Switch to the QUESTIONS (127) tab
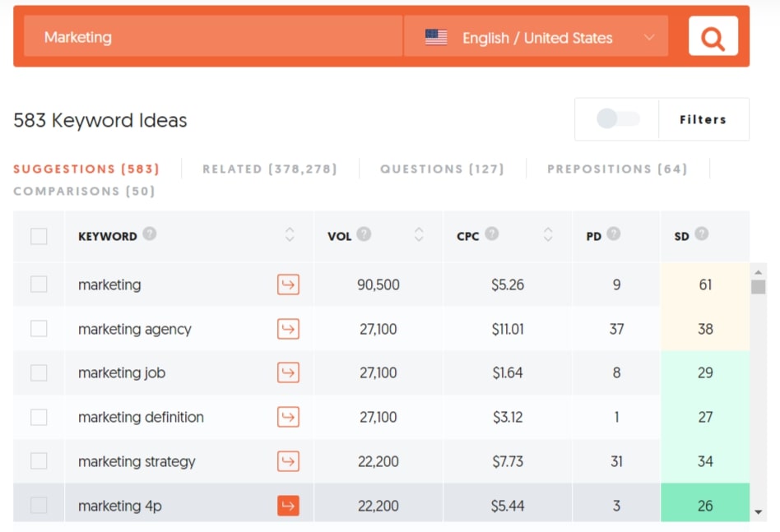This screenshot has width=780, height=532. (442, 169)
